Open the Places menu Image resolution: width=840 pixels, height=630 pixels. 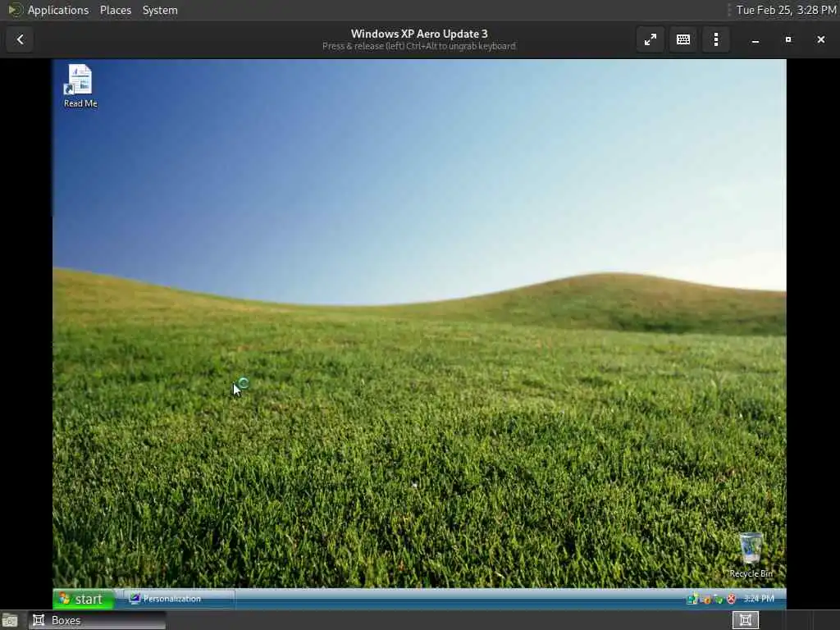(115, 10)
